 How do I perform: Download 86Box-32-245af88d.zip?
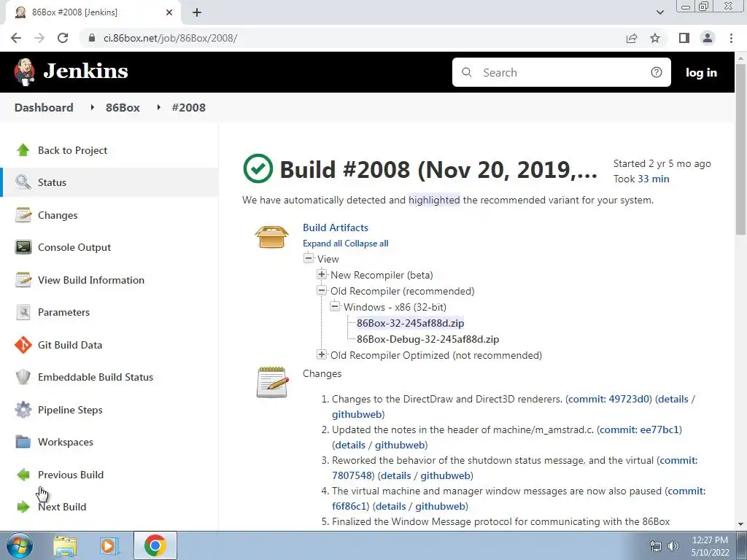click(410, 323)
